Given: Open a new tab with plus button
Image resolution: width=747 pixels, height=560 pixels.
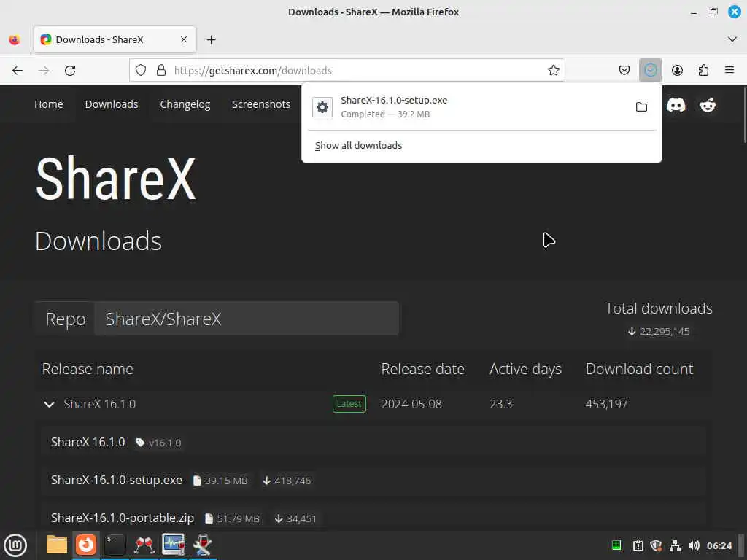Looking at the screenshot, I should 211,40.
